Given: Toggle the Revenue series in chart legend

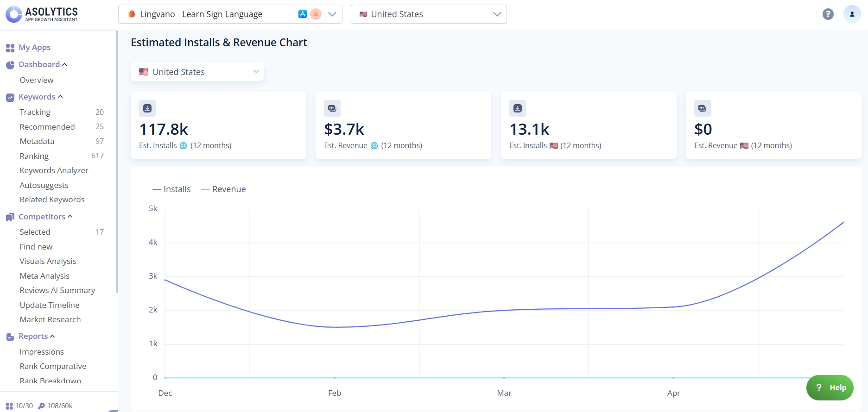Looking at the screenshot, I should pos(224,189).
